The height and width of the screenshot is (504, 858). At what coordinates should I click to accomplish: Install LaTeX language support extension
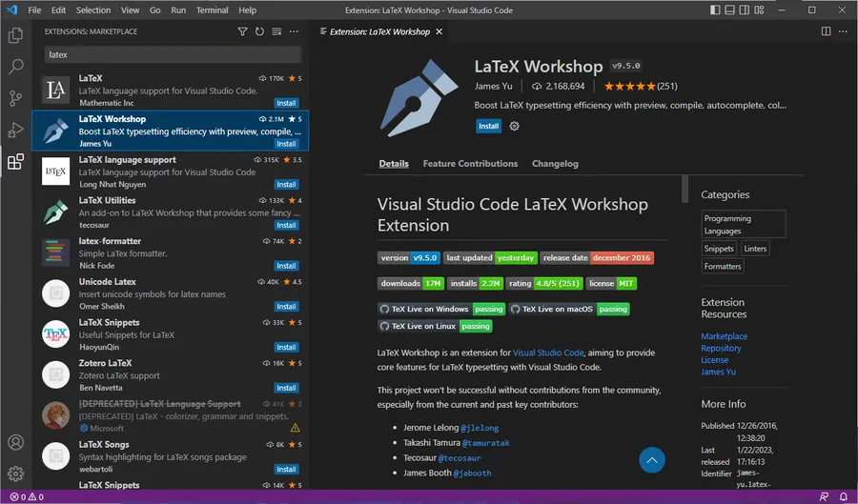[x=286, y=184]
